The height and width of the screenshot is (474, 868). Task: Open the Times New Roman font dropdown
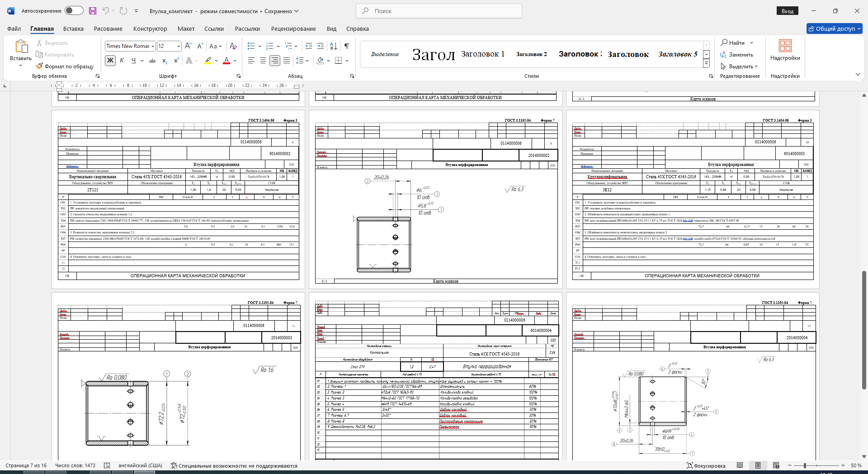(x=153, y=46)
